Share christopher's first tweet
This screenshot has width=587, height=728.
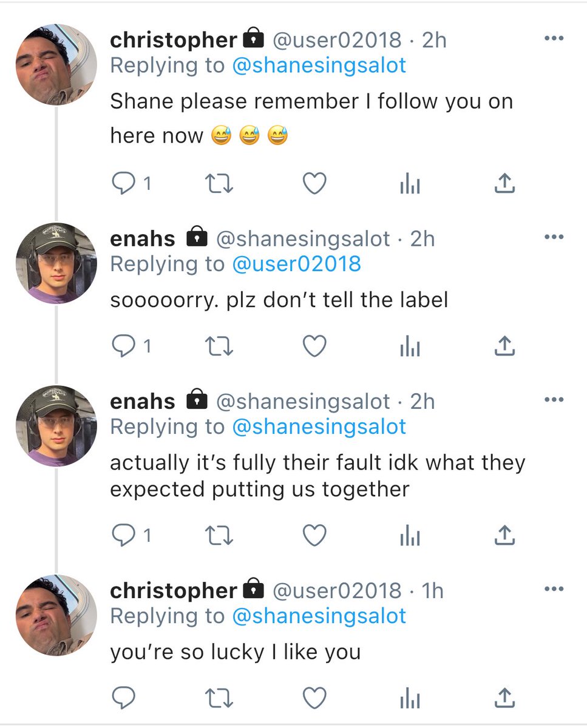(x=504, y=183)
